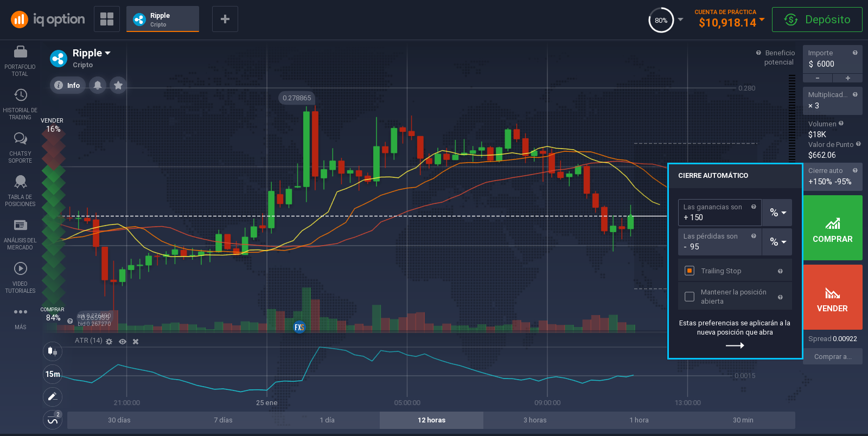Open the Multiplicador × 3 selector
868x436 pixels.
tap(833, 100)
